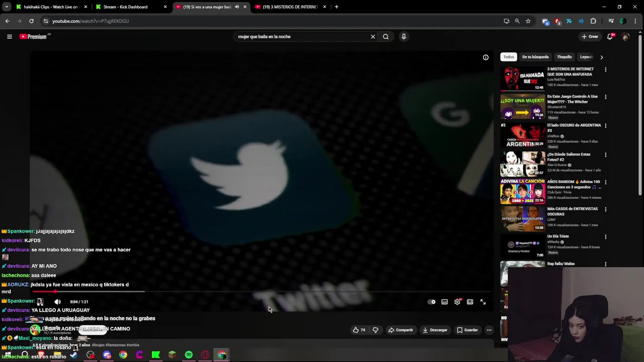Click the Crear create button

click(590, 36)
